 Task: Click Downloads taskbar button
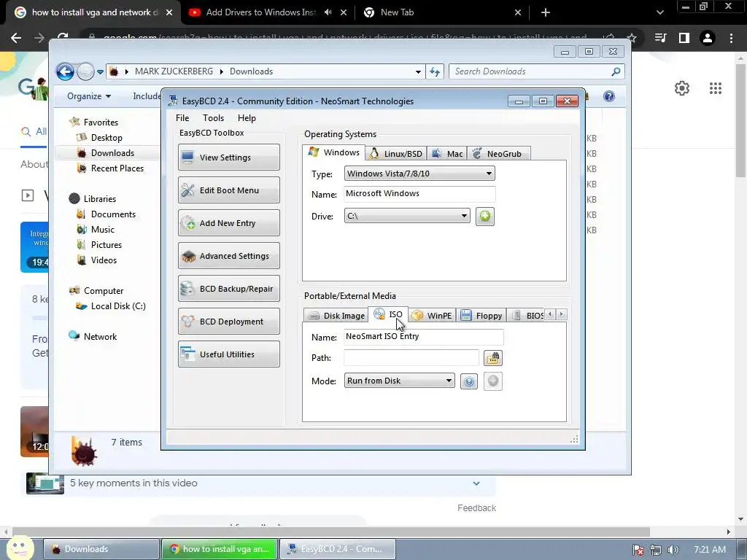[x=101, y=549]
